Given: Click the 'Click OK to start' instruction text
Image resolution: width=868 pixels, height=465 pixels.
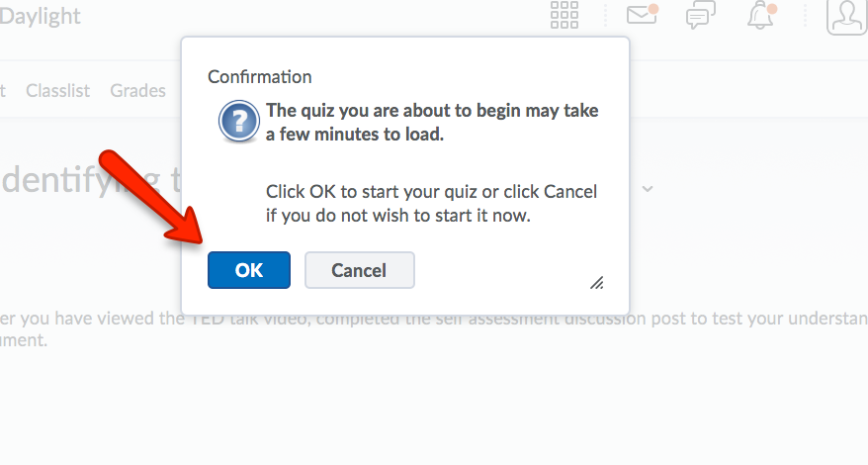Looking at the screenshot, I should 432,203.
